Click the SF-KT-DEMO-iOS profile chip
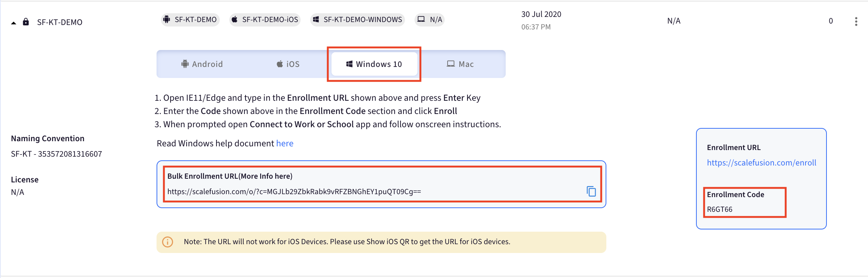This screenshot has height=278, width=868. [x=265, y=19]
